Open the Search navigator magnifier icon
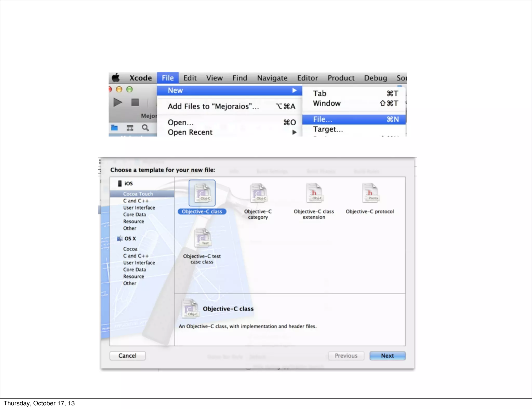532x409 pixels. 145,128
